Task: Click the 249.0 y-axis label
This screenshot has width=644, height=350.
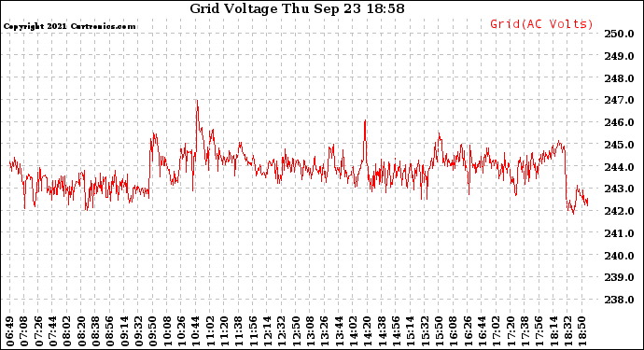Action: pos(619,56)
